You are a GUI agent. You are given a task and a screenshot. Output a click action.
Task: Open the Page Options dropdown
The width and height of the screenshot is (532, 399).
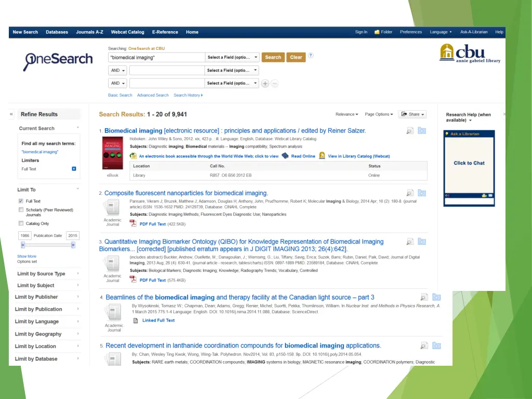379,114
